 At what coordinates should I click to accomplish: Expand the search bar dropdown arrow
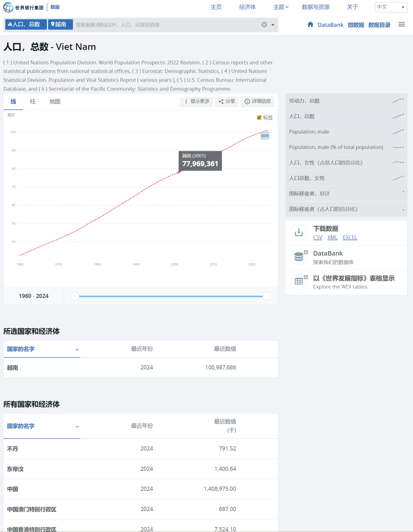click(x=273, y=25)
